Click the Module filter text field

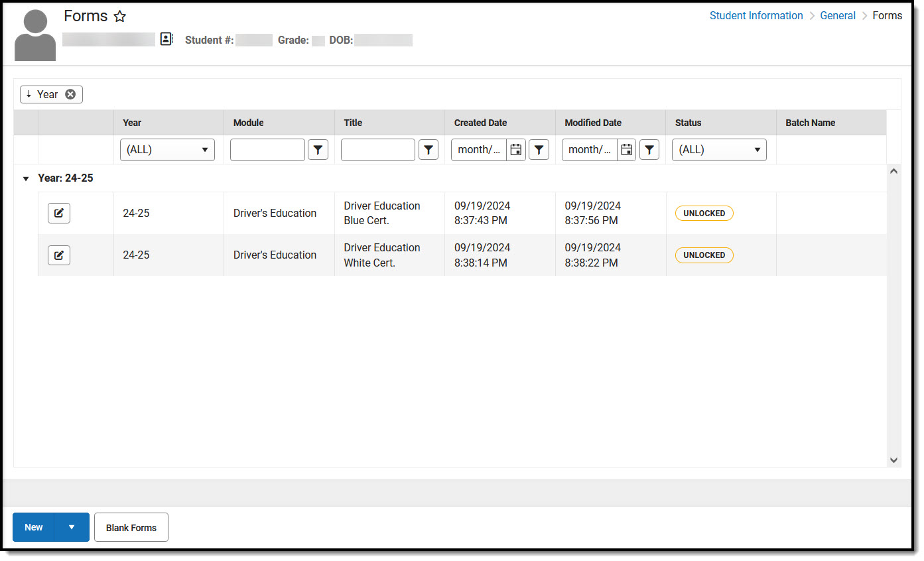[267, 150]
